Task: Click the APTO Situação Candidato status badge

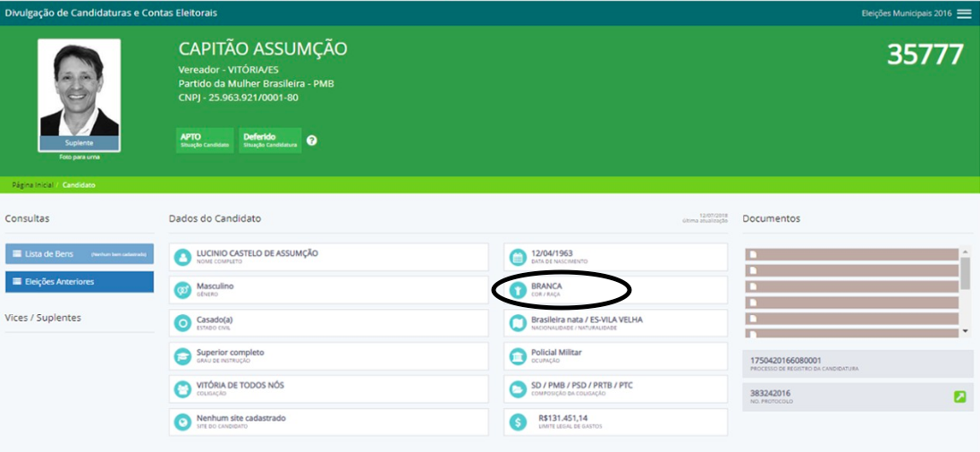Action: point(204,141)
